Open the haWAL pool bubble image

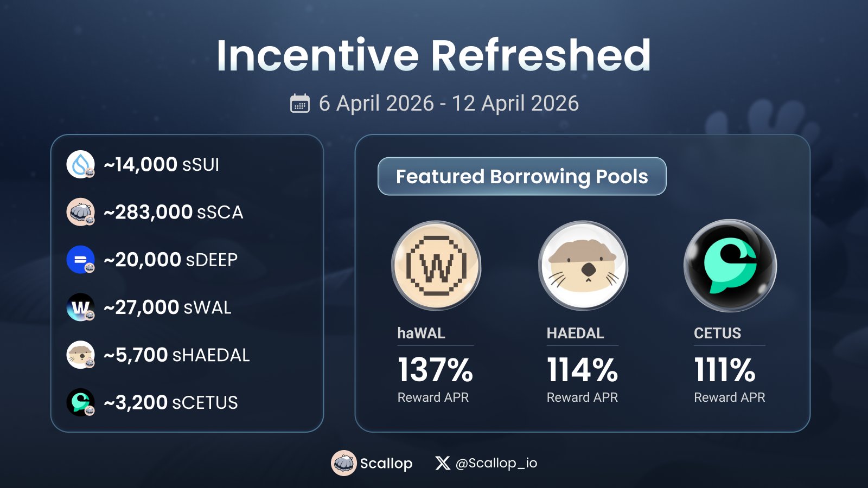click(x=436, y=266)
